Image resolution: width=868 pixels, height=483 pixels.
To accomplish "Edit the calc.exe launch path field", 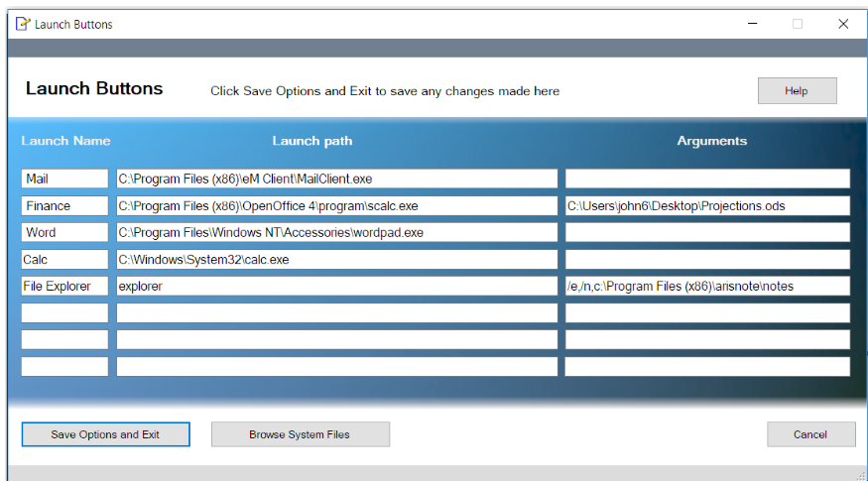I will (336, 260).
